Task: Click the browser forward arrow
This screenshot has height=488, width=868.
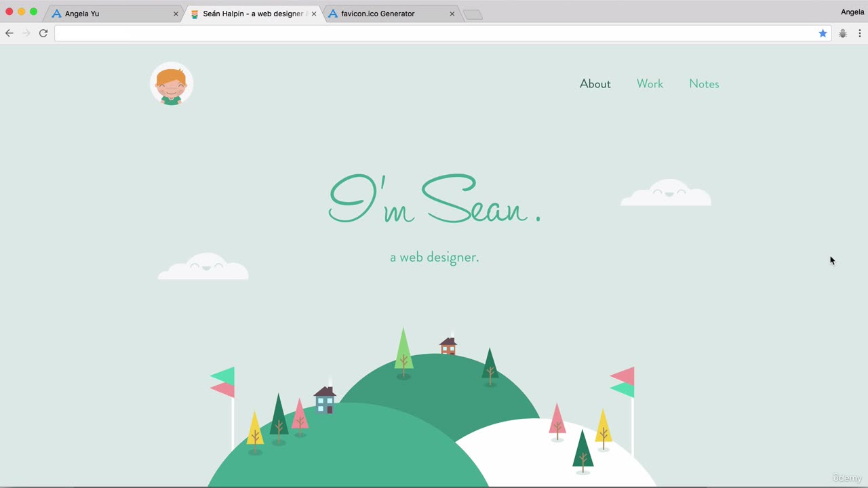Action: (x=26, y=33)
